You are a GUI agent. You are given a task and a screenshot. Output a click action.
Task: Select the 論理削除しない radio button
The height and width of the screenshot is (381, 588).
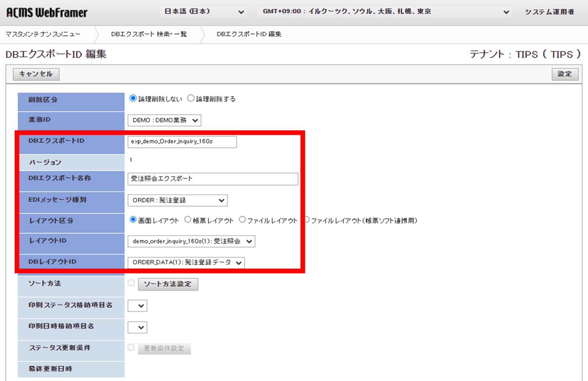point(133,98)
